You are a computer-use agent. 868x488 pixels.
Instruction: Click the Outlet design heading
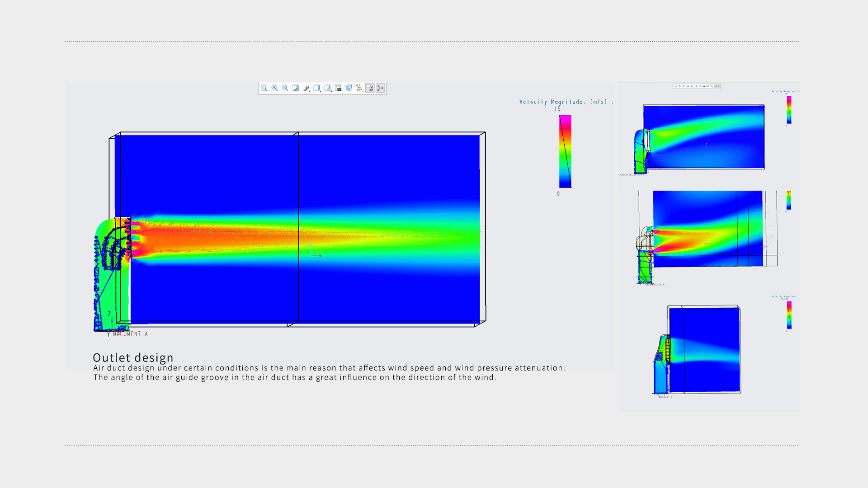click(x=133, y=358)
